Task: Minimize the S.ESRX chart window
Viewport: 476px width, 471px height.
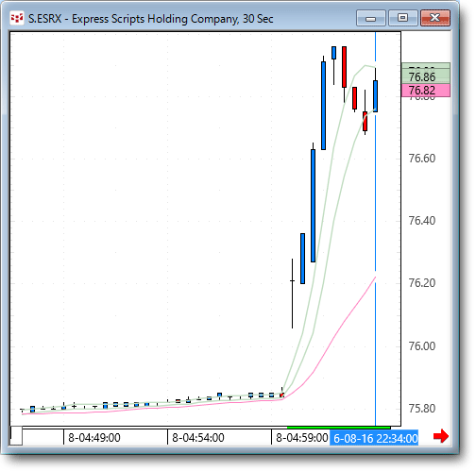Action: click(371, 18)
